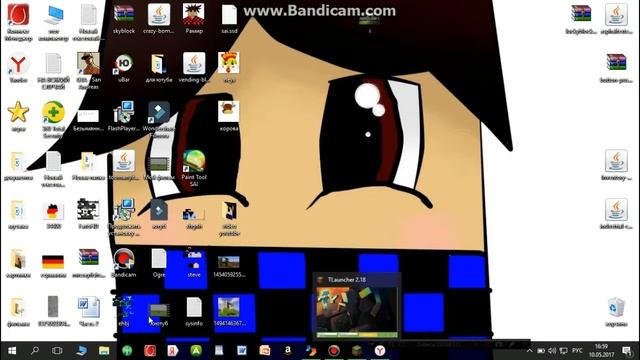
Task: Open the Безымянн... image file
Action: coord(89,120)
